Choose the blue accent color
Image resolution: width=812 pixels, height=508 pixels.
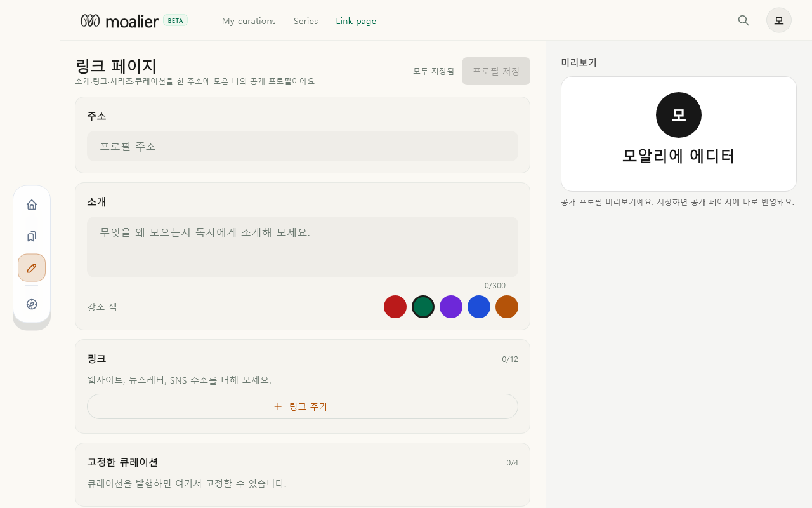click(479, 307)
